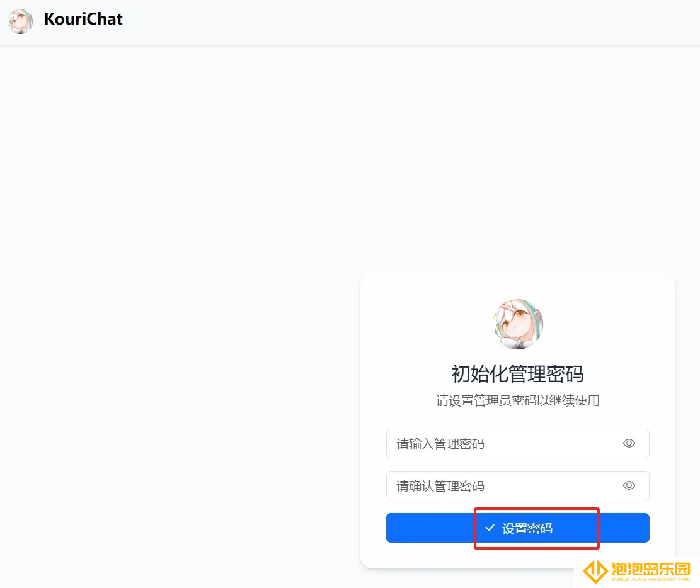Viewport: 700px width, 588px height.
Task: Click the KouriChat avatar logo in header
Action: tap(21, 21)
